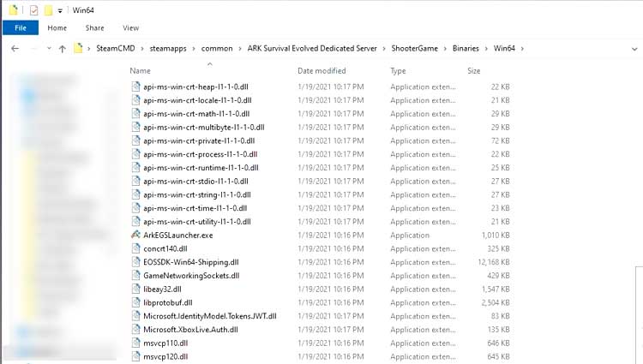Open the Quick Access Toolbar customize dropdown
643x364 pixels.
(60, 10)
